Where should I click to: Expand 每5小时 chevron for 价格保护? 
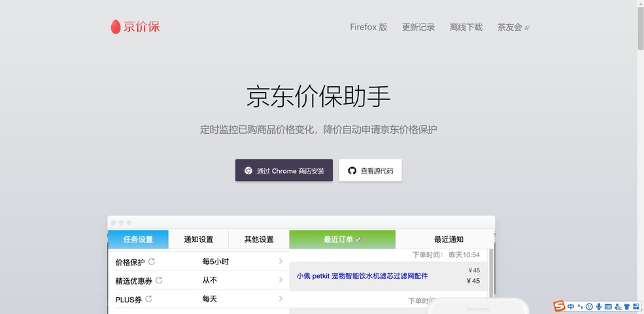(280, 261)
